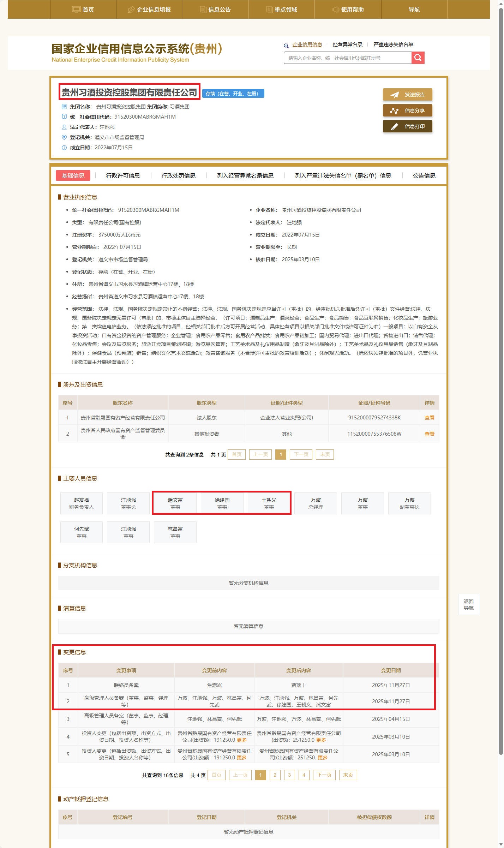Click the page vertical scrollbar

click(501, 381)
